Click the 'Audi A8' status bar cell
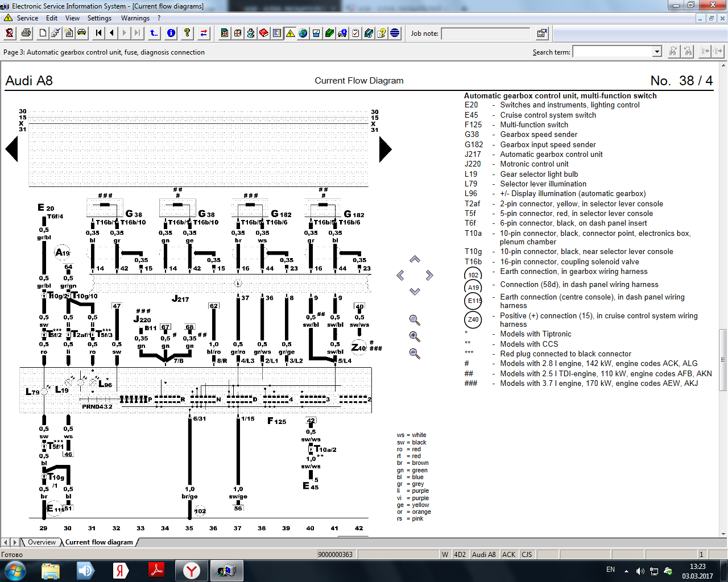 484,554
